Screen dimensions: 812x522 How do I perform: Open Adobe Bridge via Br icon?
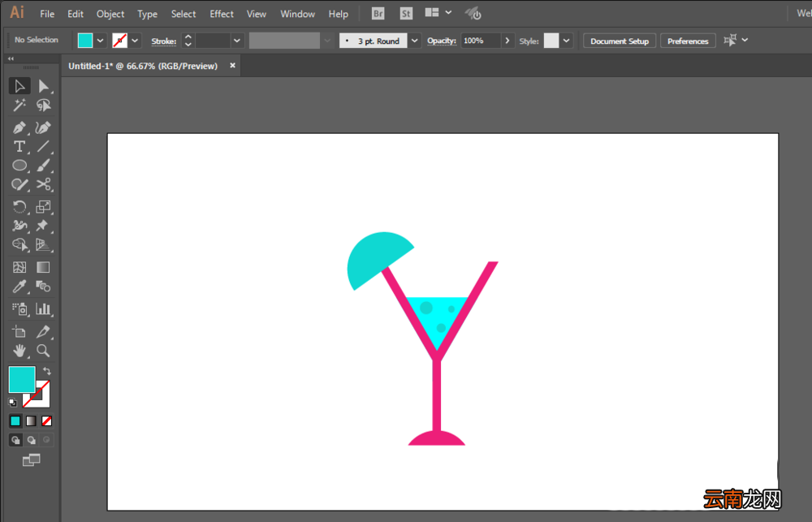click(378, 14)
